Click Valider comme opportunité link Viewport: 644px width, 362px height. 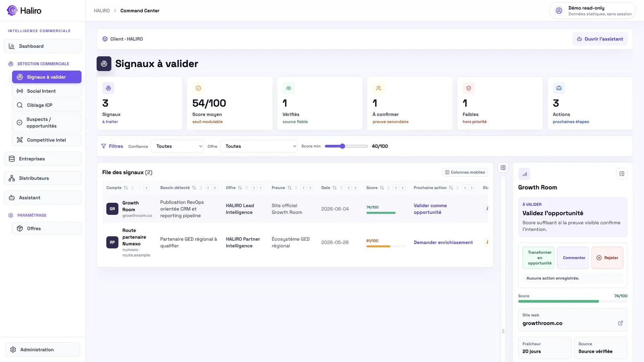430,209
